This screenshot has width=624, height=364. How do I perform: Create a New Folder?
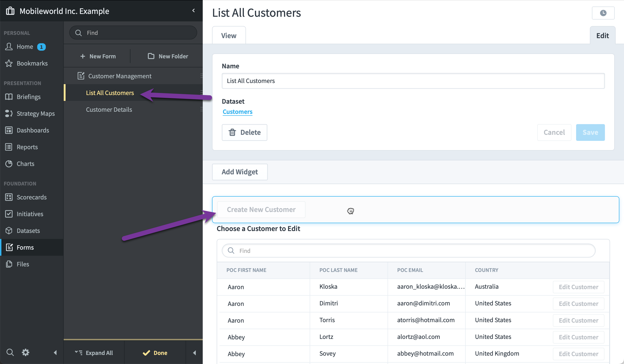point(168,56)
